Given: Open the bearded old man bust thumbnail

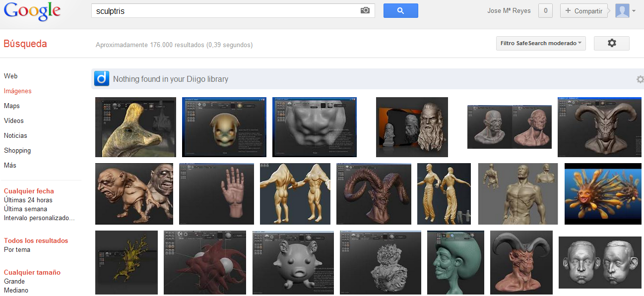Looking at the screenshot, I should pos(412,127).
